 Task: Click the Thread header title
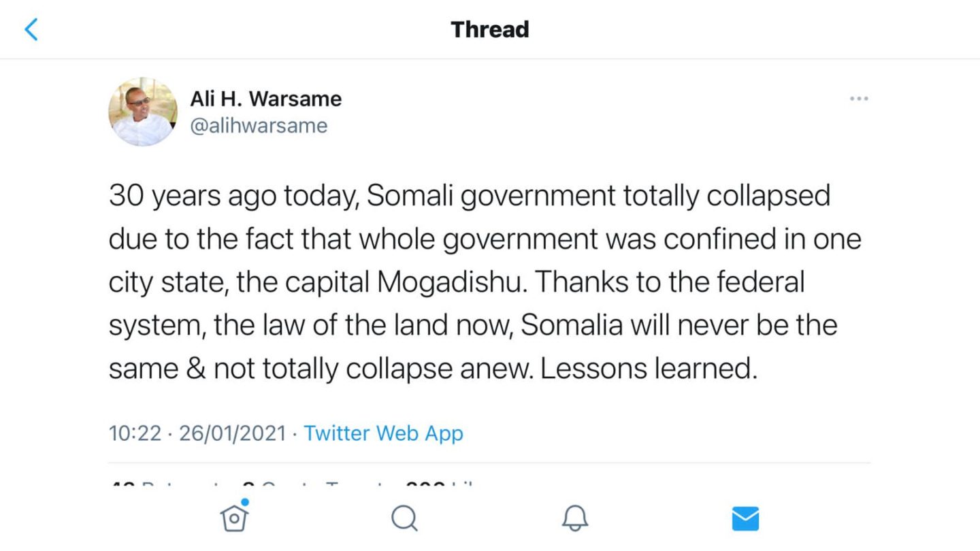click(x=489, y=30)
